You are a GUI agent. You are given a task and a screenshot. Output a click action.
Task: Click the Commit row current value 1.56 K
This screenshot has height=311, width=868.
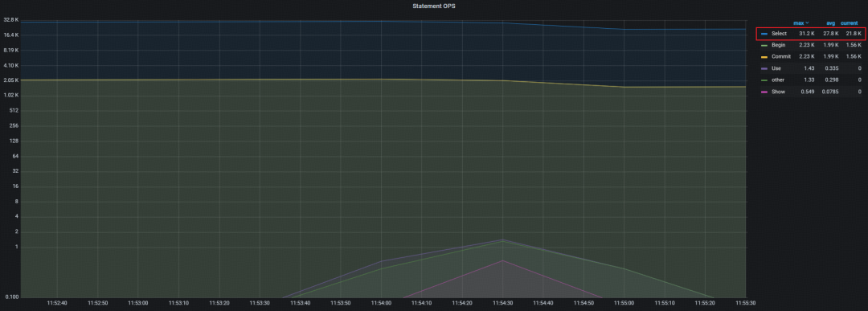[x=854, y=56]
